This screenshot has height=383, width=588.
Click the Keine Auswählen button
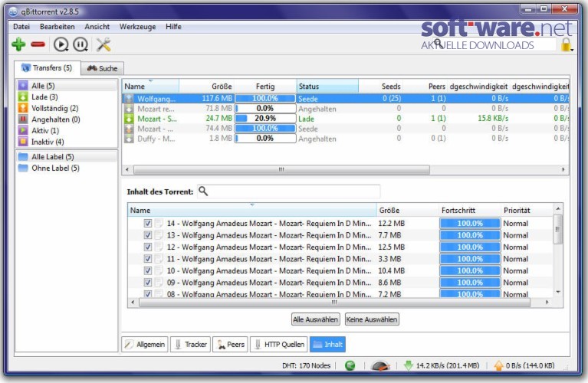tap(372, 319)
